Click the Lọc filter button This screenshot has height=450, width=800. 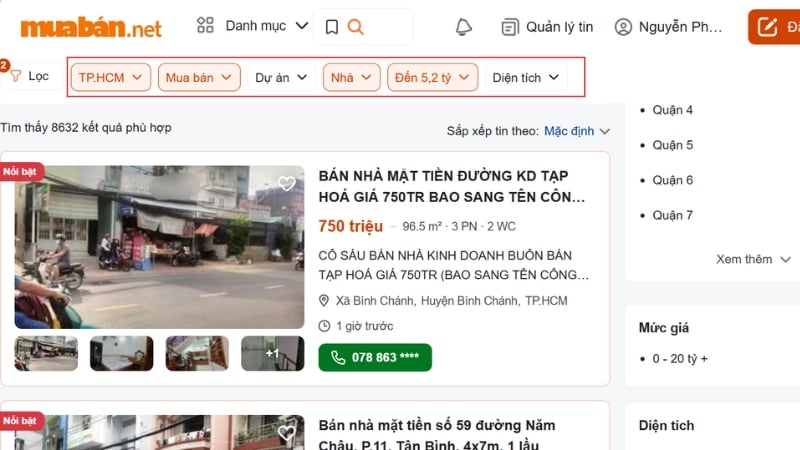(31, 76)
